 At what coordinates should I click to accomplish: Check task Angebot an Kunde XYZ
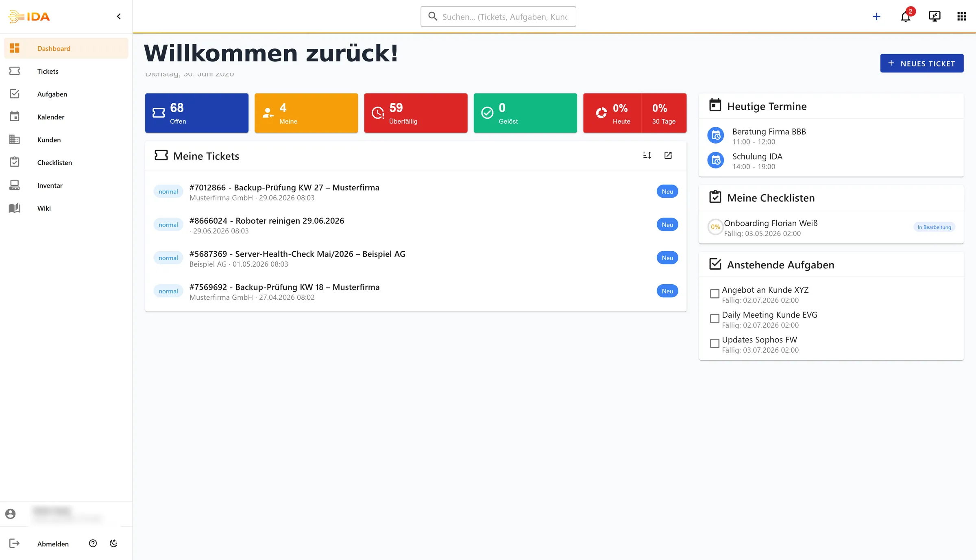click(x=715, y=294)
